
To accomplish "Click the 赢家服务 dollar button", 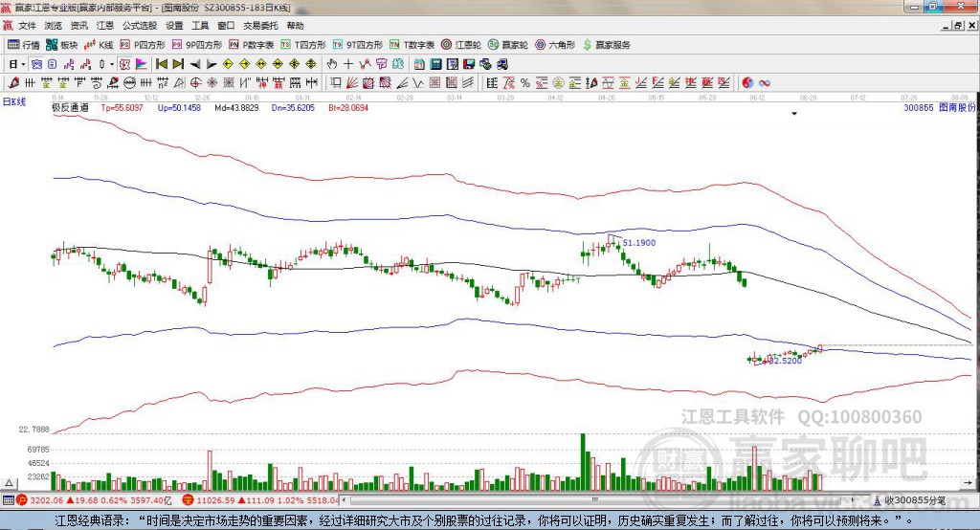I will tap(606, 45).
